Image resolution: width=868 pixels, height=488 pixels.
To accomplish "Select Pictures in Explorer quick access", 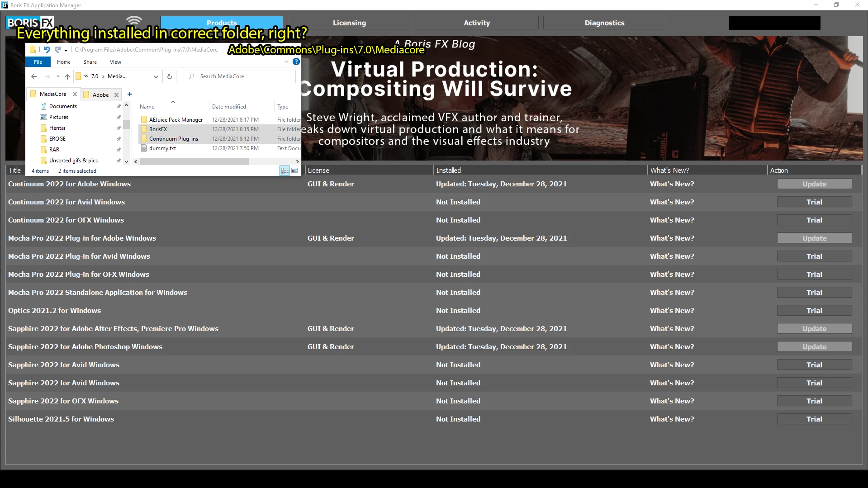I will tap(59, 117).
